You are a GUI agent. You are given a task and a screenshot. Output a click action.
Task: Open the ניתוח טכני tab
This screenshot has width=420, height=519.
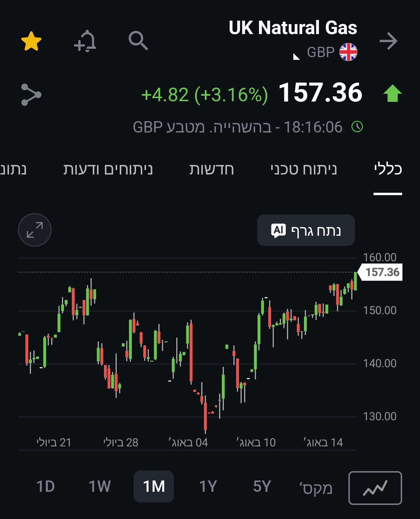(x=304, y=169)
